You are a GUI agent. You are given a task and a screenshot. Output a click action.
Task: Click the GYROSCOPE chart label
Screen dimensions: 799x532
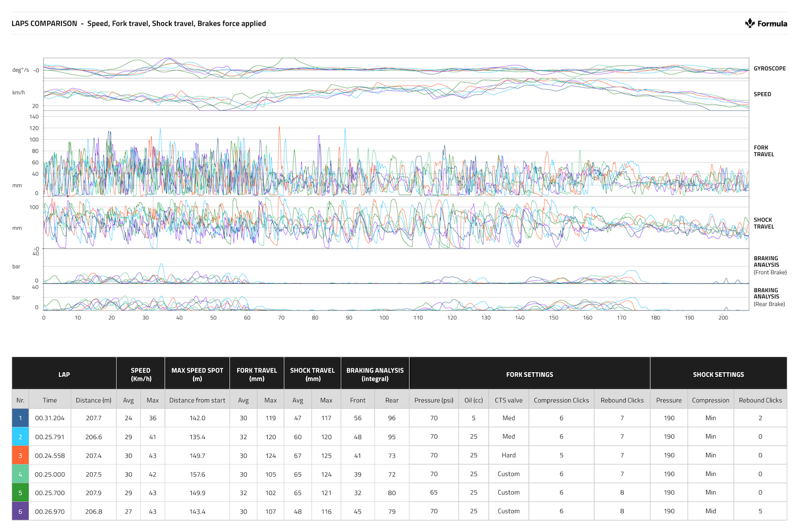[770, 68]
